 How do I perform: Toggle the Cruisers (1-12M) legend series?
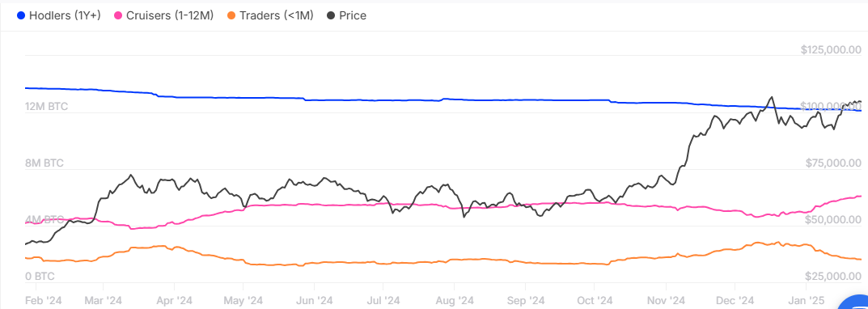click(x=164, y=15)
